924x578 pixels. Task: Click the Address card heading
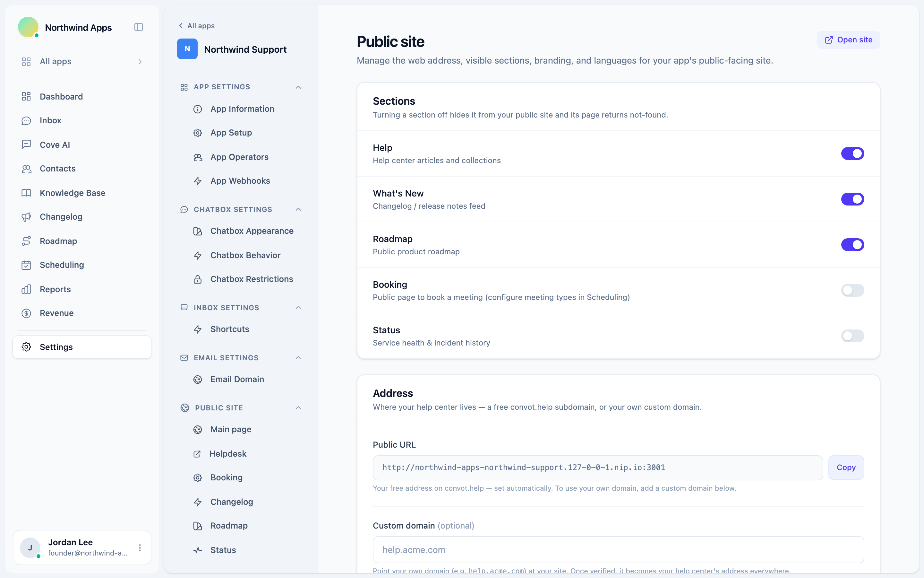(x=393, y=393)
